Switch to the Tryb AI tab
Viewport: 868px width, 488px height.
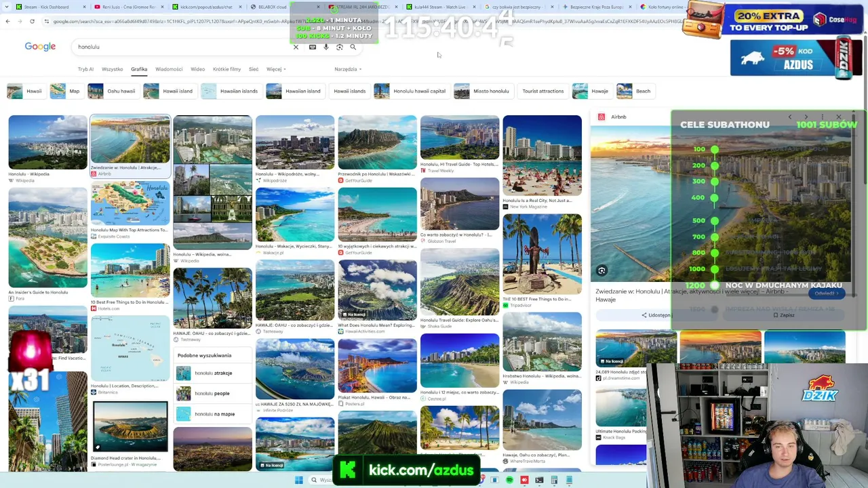point(85,69)
